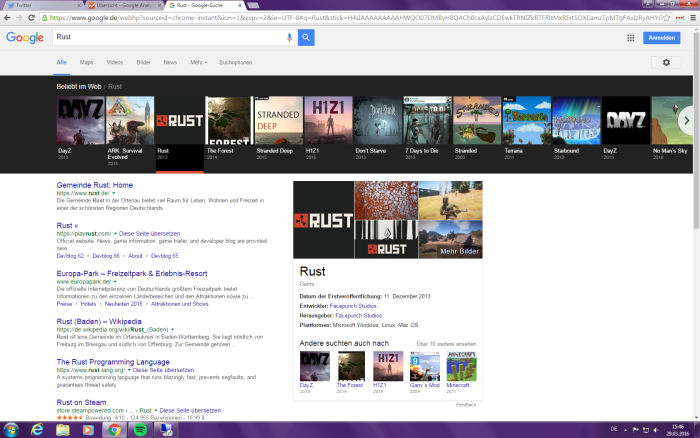Open the search settings gear icon
This screenshot has width=700, height=438.
point(666,63)
